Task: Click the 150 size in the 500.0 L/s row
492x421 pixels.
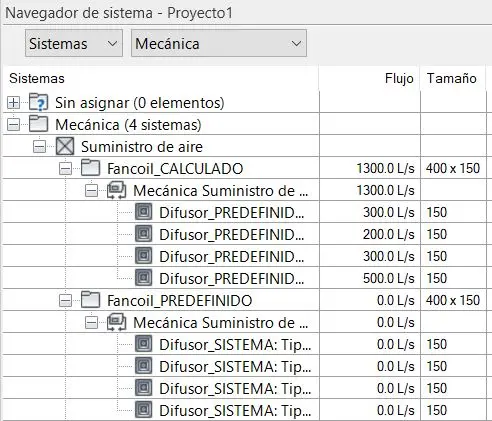Action: point(437,278)
